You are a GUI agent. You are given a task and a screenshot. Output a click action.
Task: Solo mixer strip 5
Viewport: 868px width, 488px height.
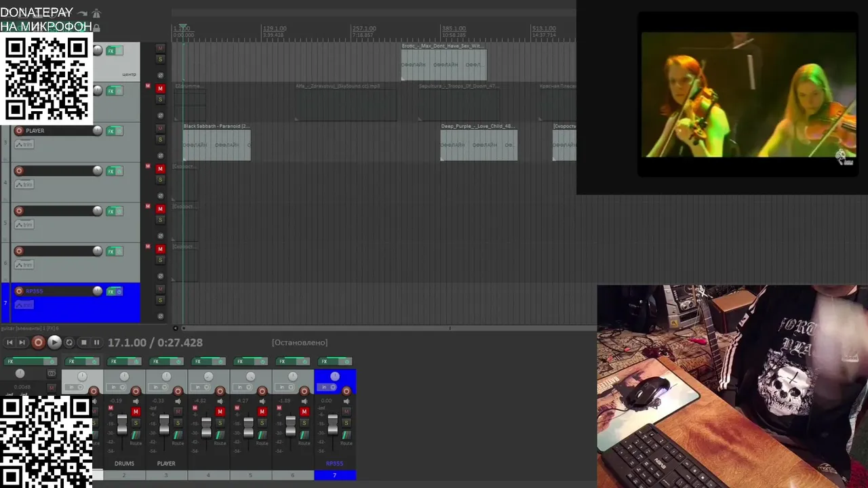tap(262, 423)
